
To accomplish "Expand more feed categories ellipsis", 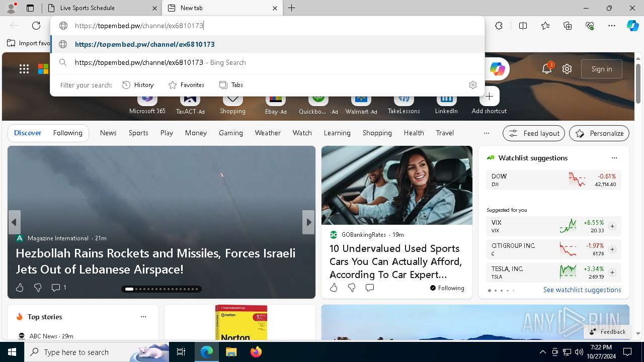I will [x=486, y=133].
